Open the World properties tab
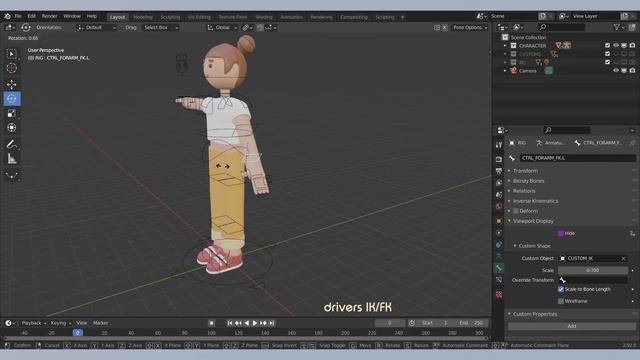Screen dimensions: 640x360 pos(499,207)
